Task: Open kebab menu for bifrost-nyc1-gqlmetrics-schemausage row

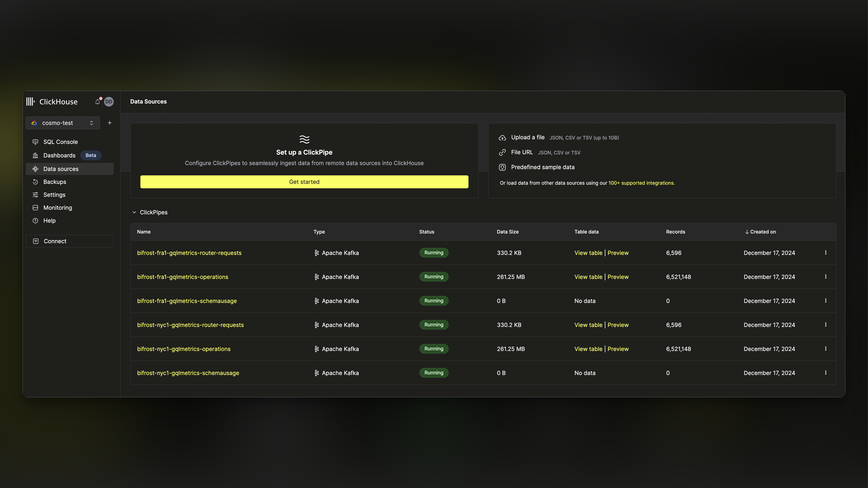Action: [x=826, y=373]
